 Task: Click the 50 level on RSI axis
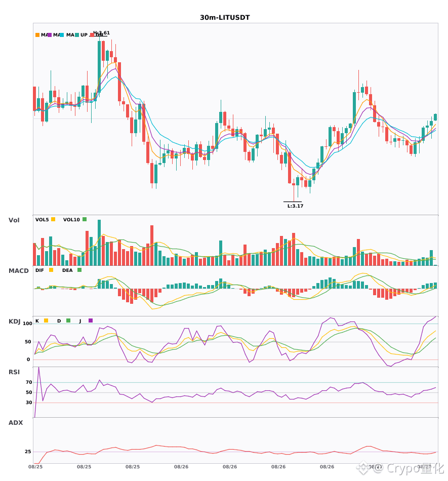pyautogui.click(x=29, y=392)
